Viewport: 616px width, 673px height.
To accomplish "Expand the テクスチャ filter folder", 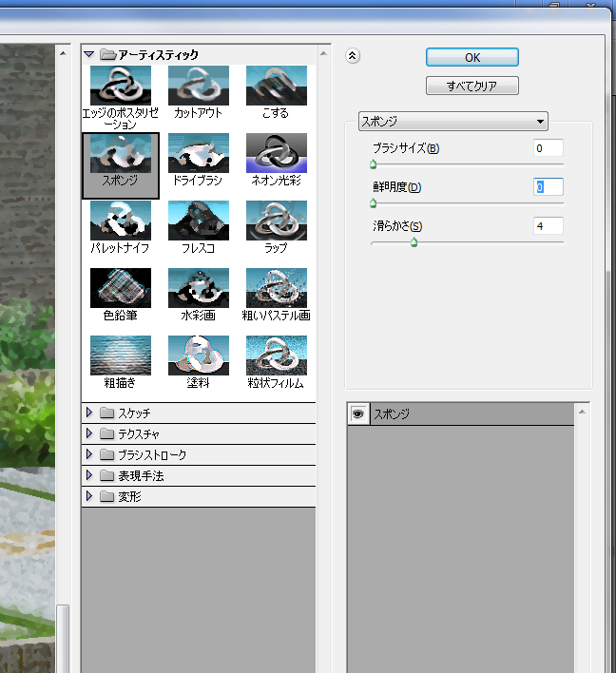I will coord(89,433).
